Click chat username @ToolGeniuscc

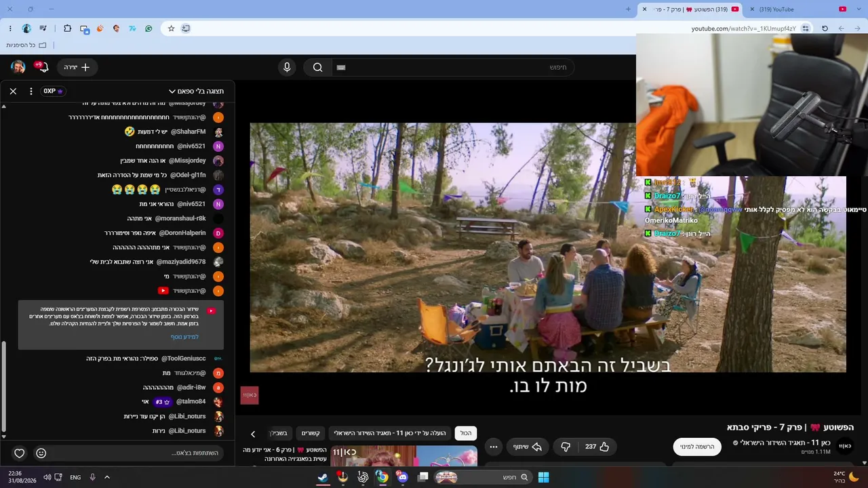(x=183, y=359)
